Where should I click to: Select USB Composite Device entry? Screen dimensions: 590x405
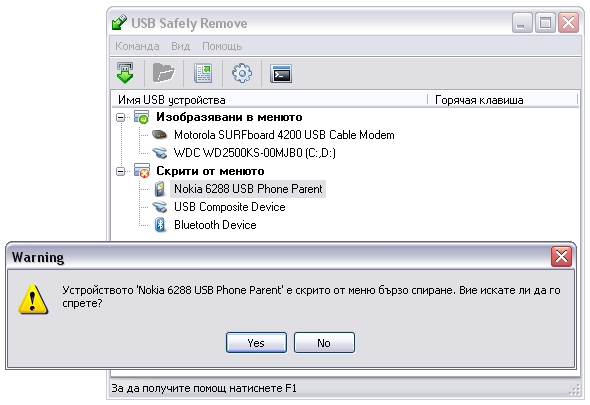(x=230, y=207)
